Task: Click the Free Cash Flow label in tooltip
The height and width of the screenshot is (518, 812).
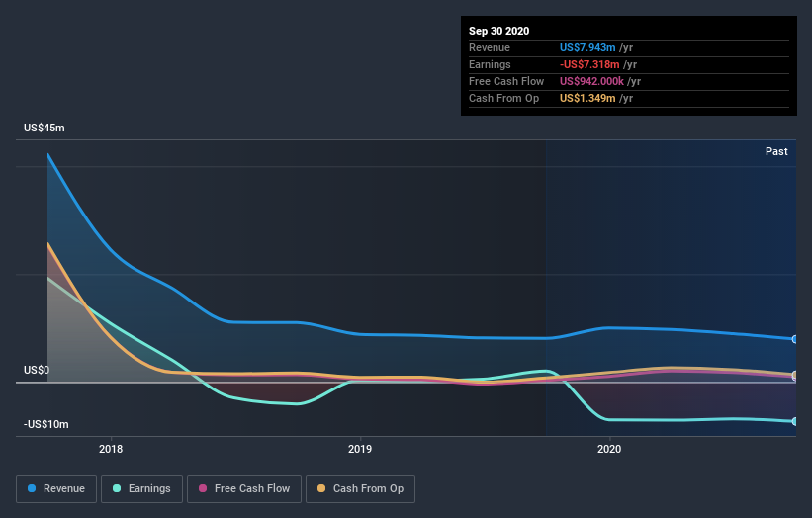Action: click(506, 81)
